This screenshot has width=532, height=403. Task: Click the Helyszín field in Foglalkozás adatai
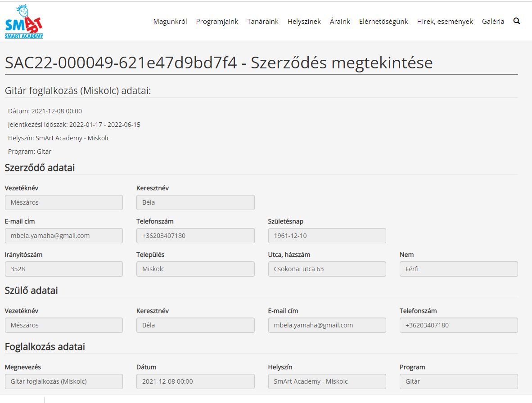coord(327,381)
